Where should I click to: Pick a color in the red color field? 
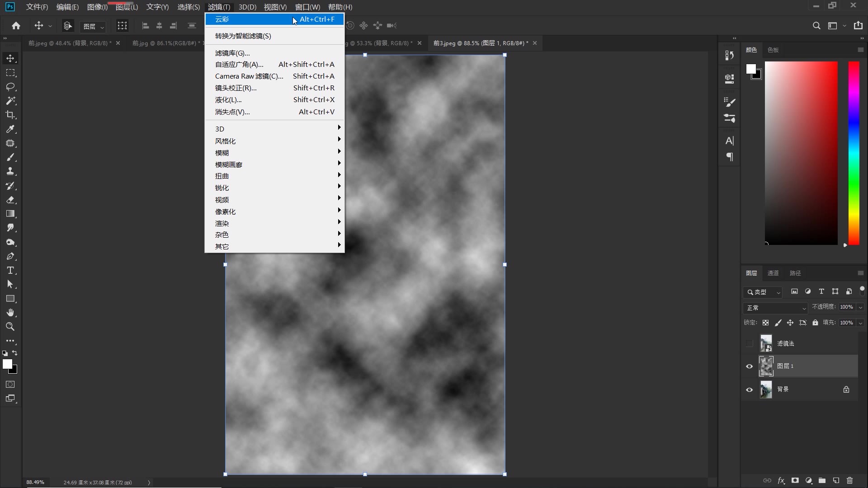coord(801,153)
